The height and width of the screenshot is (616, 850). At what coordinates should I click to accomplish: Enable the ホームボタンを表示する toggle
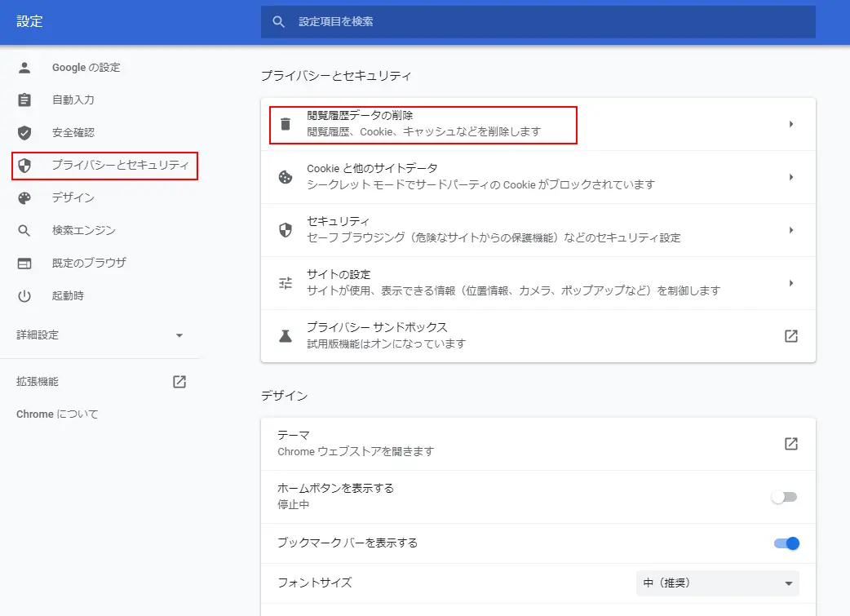click(x=785, y=497)
